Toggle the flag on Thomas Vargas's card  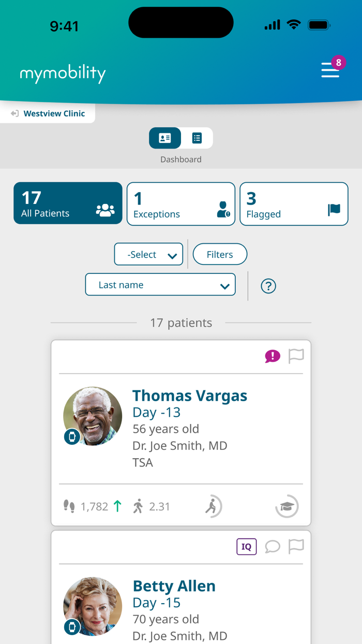click(296, 356)
